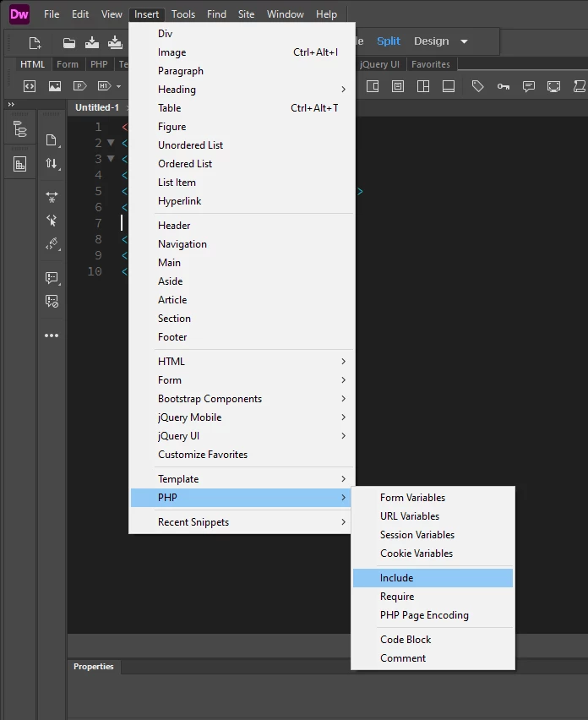The image size is (588, 720).
Task: Open the Window menu
Action: tap(285, 14)
